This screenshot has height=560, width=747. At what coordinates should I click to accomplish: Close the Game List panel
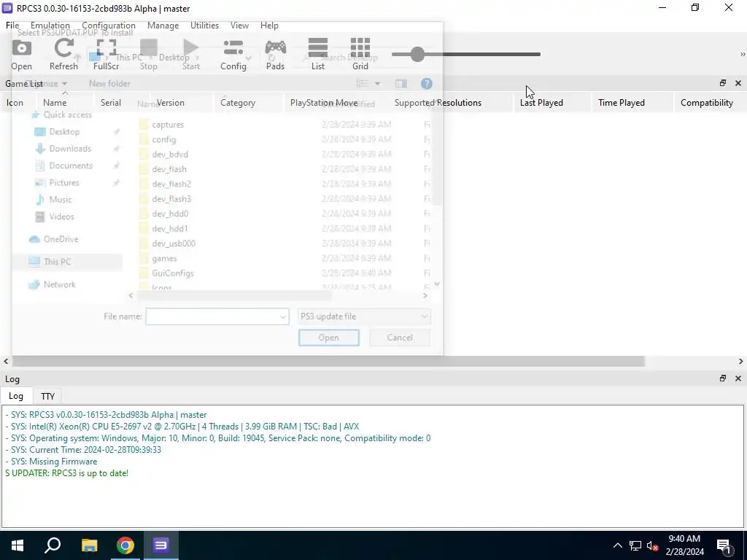click(x=738, y=83)
